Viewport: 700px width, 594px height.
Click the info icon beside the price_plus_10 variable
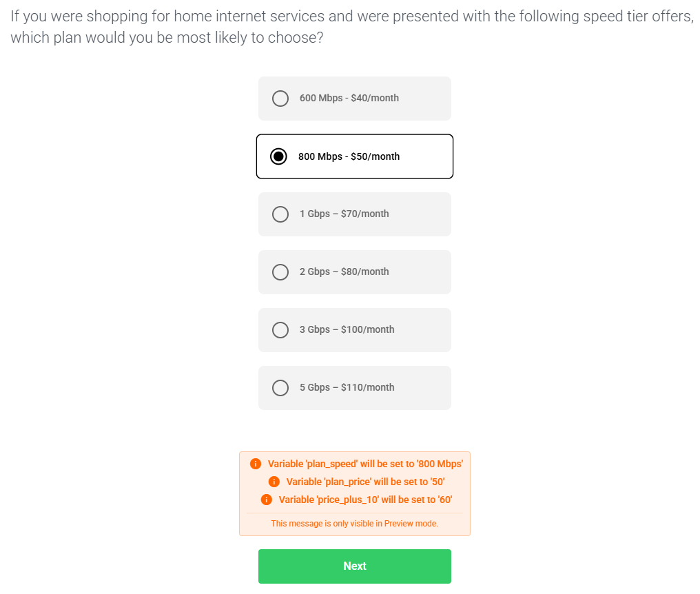pos(267,500)
